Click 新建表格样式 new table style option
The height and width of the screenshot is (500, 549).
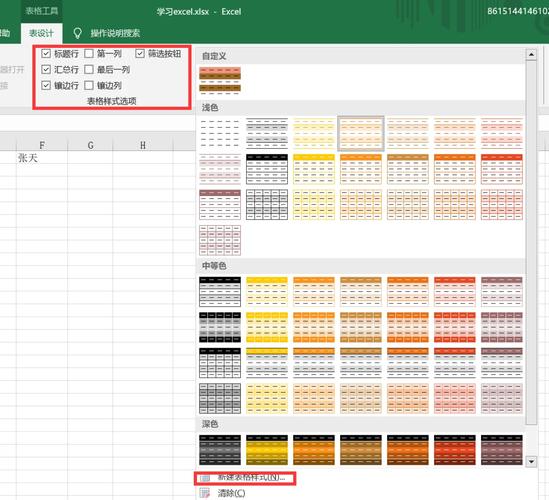(x=251, y=477)
